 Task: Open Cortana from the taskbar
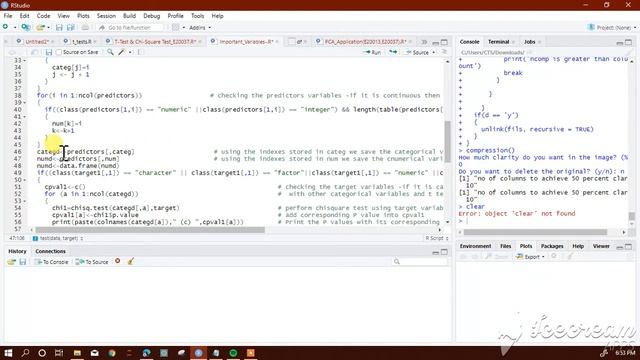tap(42, 353)
